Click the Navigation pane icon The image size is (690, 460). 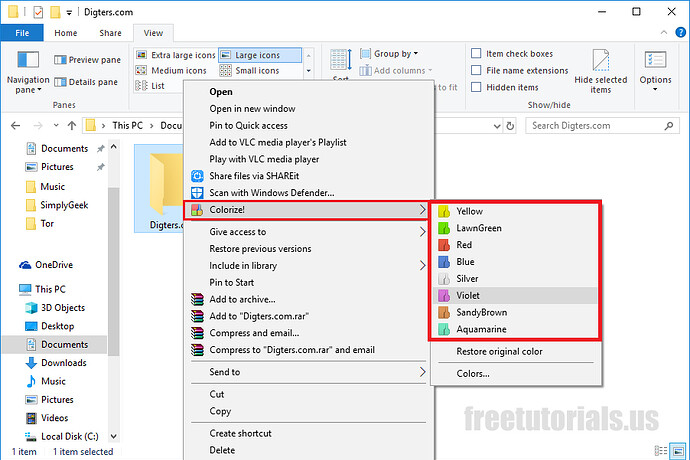coord(28,60)
